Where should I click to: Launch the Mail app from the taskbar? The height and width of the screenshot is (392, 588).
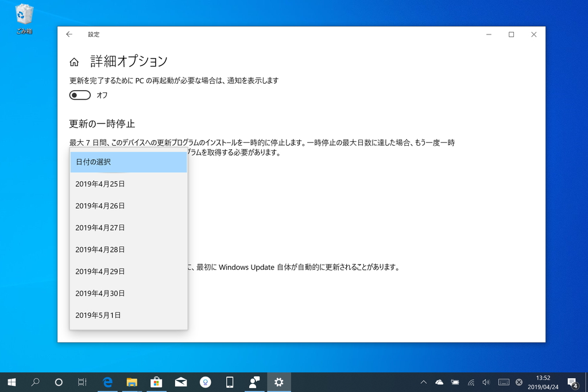(181, 382)
